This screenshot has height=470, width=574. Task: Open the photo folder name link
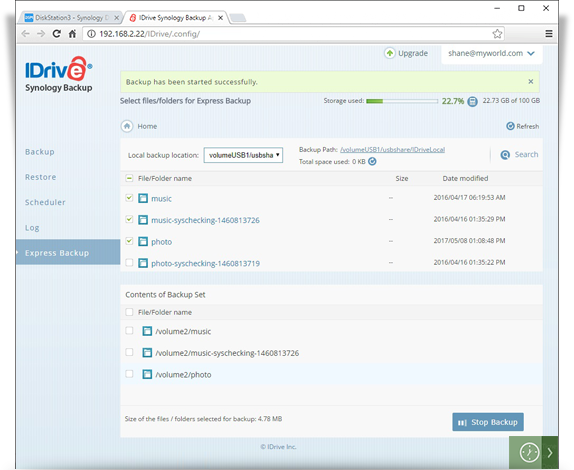(x=161, y=242)
